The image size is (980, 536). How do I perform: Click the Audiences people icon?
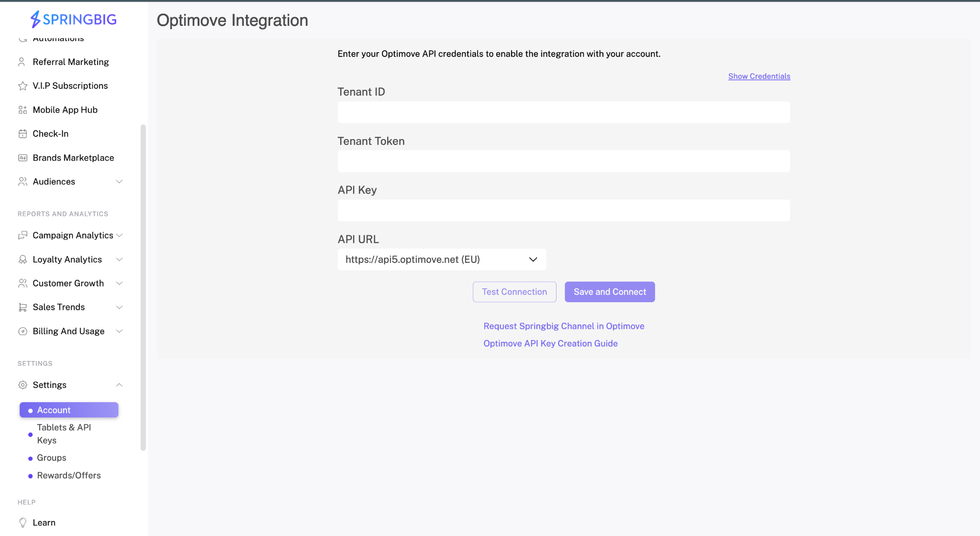(22, 182)
